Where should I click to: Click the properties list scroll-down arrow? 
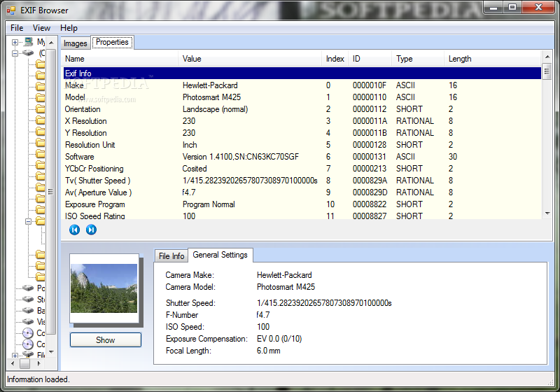tap(547, 213)
